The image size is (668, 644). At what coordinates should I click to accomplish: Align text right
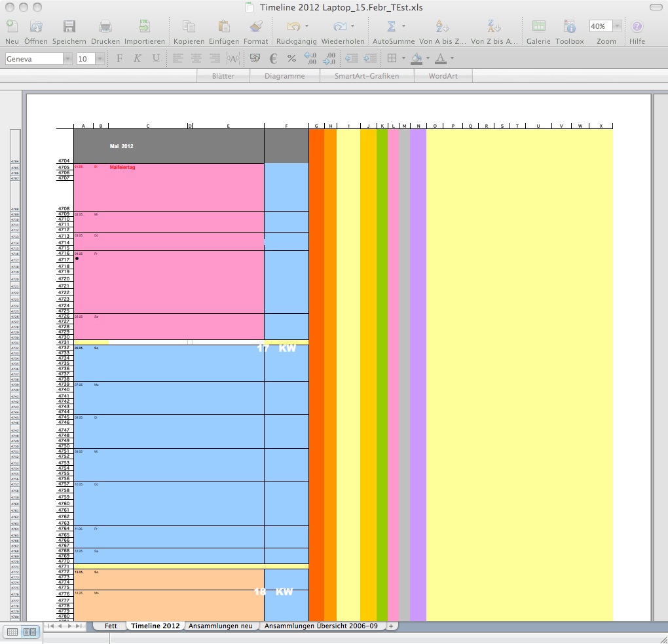coord(215,58)
